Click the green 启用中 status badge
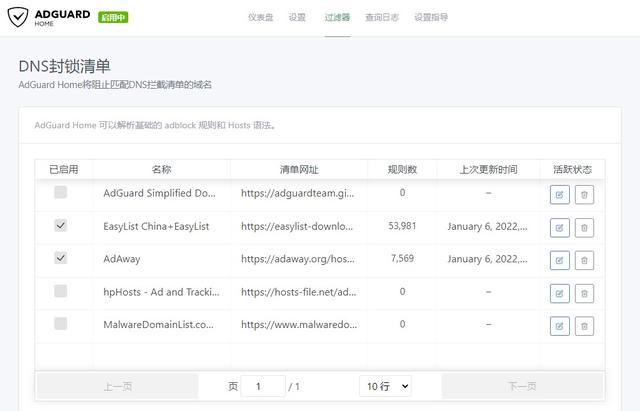The height and width of the screenshot is (411, 640). (113, 17)
